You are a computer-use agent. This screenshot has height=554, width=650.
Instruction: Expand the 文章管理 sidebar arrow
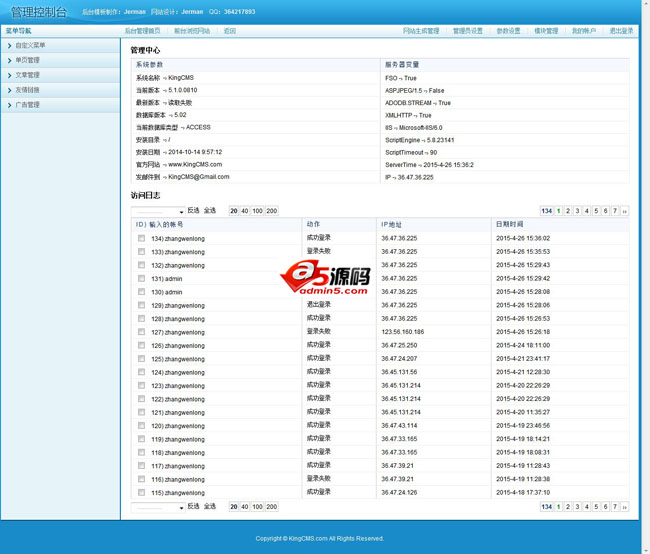(10, 75)
